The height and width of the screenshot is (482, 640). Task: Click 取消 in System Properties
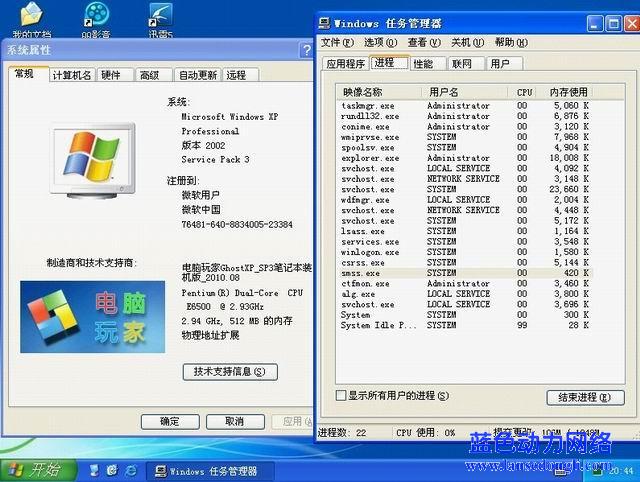pyautogui.click(x=235, y=422)
